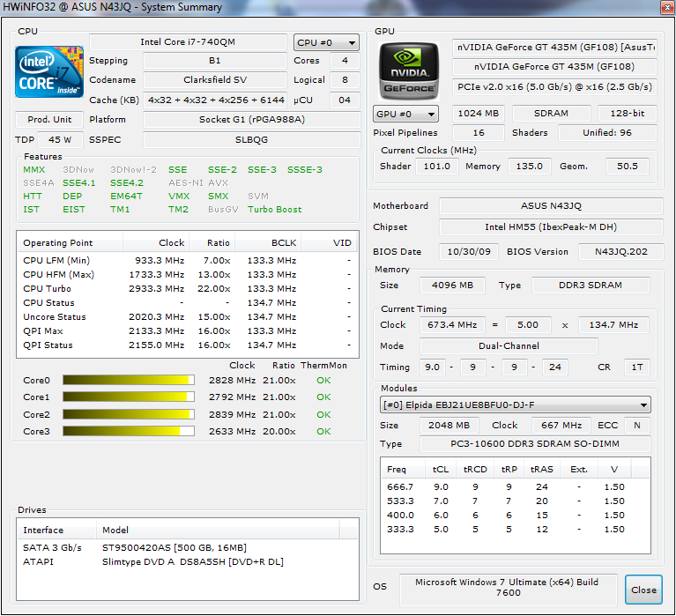
Task: Click the Close button
Action: coord(643,590)
